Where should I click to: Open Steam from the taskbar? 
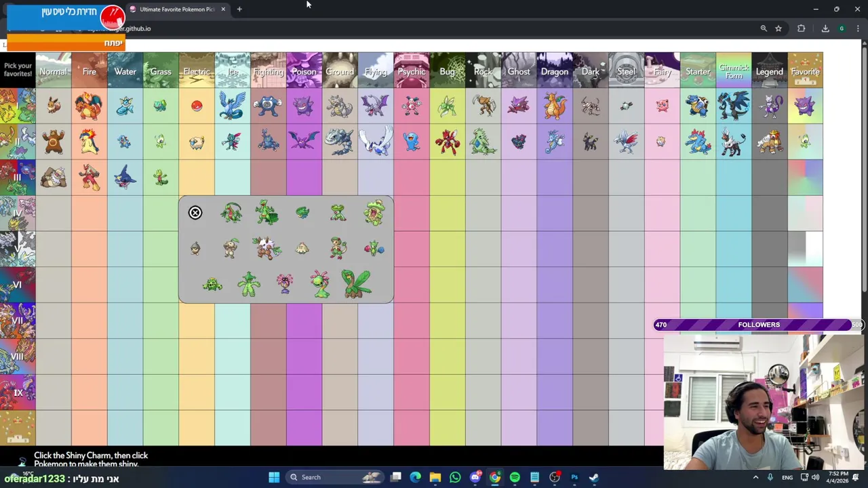pos(594,477)
